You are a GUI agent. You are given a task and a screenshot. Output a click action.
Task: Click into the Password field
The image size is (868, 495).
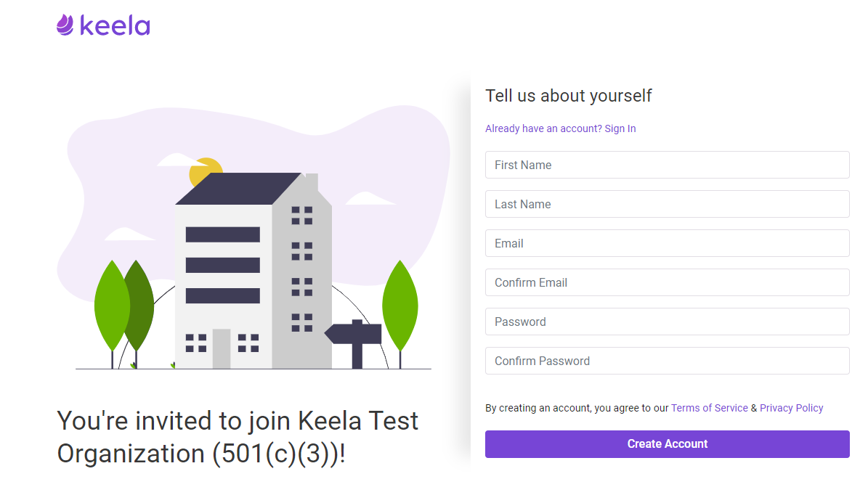(x=667, y=322)
